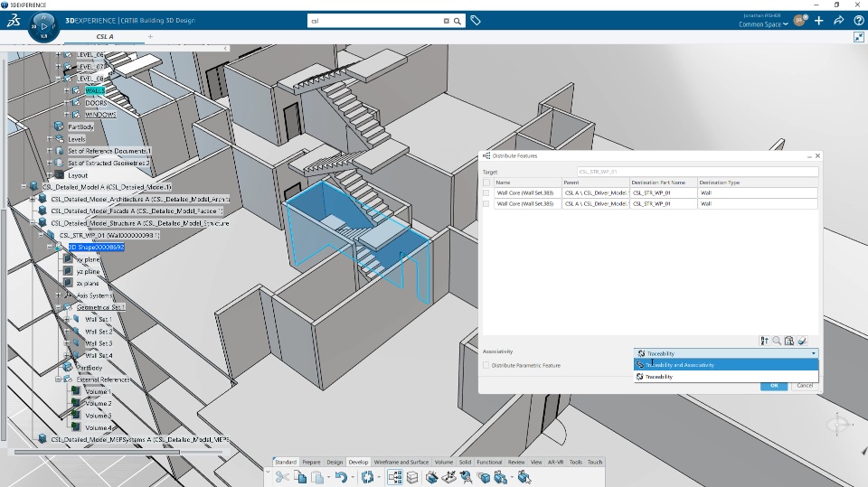Image resolution: width=868 pixels, height=487 pixels.
Task: Add a new tab with plus button
Action: click(150, 36)
